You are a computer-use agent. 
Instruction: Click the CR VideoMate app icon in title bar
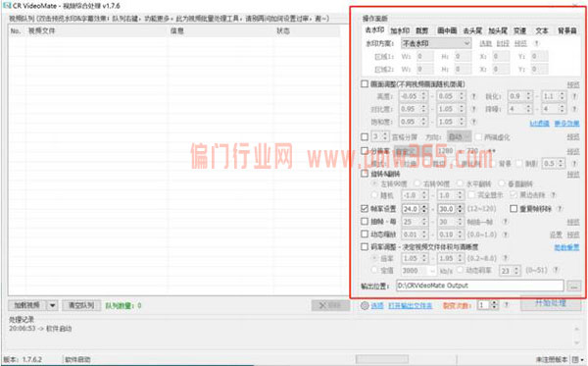(x=7, y=6)
